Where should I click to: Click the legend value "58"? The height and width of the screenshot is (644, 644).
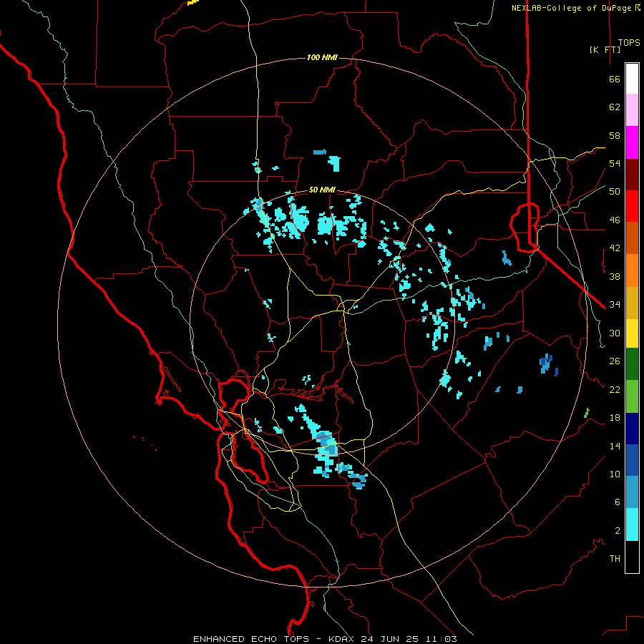tap(615, 135)
